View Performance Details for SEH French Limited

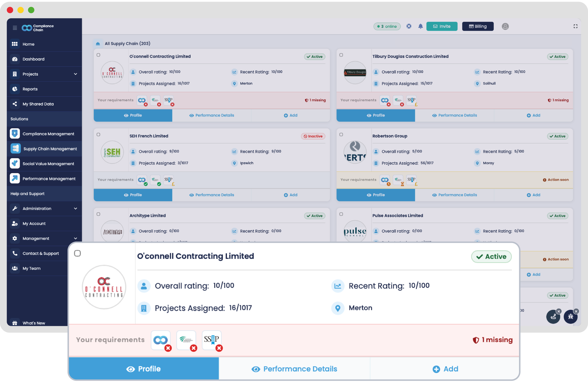coord(212,195)
